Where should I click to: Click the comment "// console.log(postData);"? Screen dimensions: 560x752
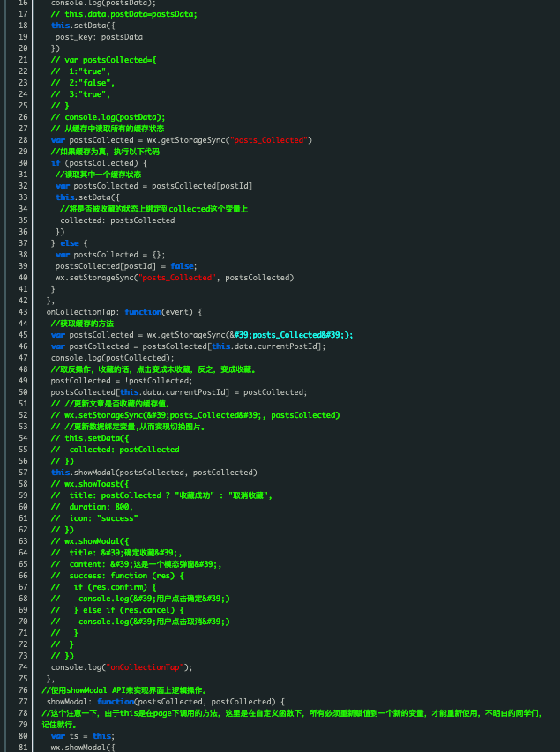(x=108, y=117)
